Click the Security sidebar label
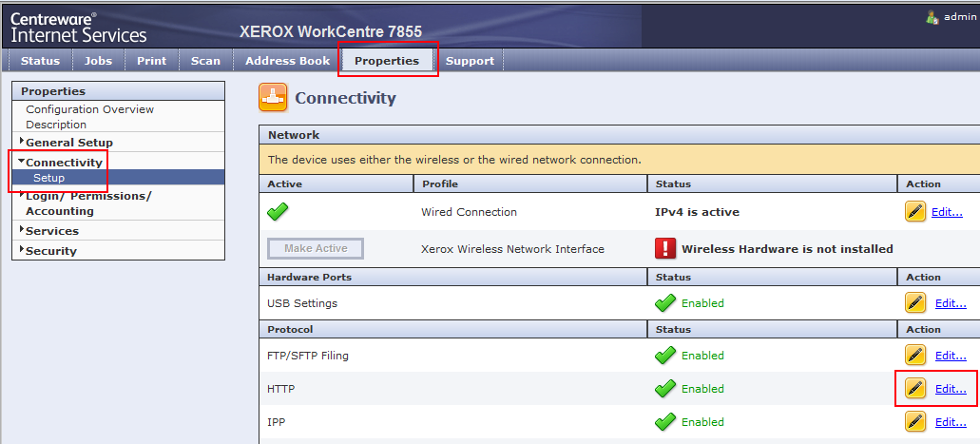 pos(51,251)
